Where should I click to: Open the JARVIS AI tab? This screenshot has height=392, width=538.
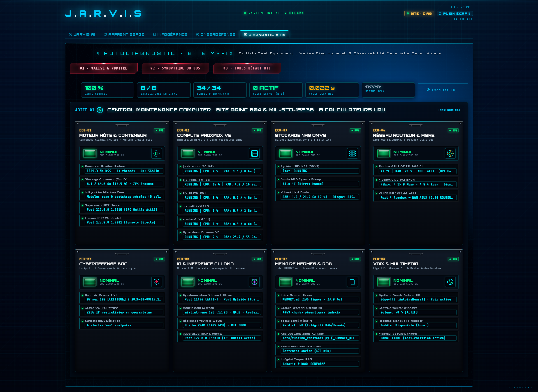click(82, 34)
